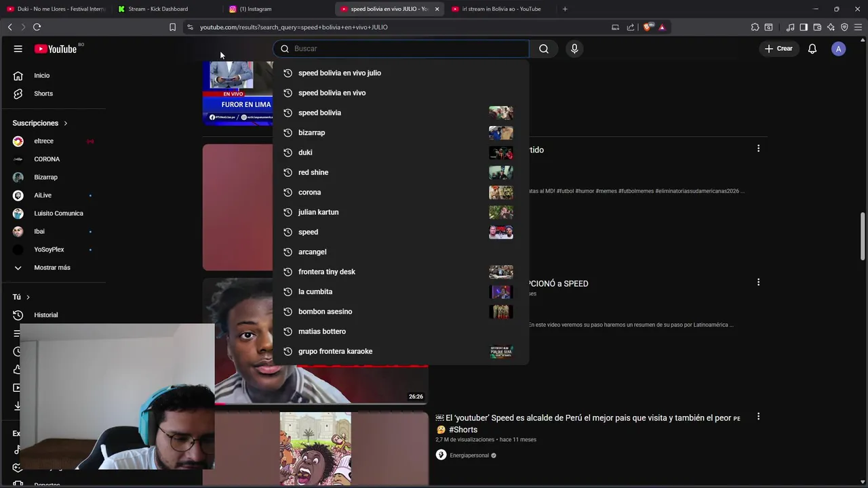
Task: Select suggestion 'speed bolivia en vivo julio'
Action: click(x=400, y=73)
